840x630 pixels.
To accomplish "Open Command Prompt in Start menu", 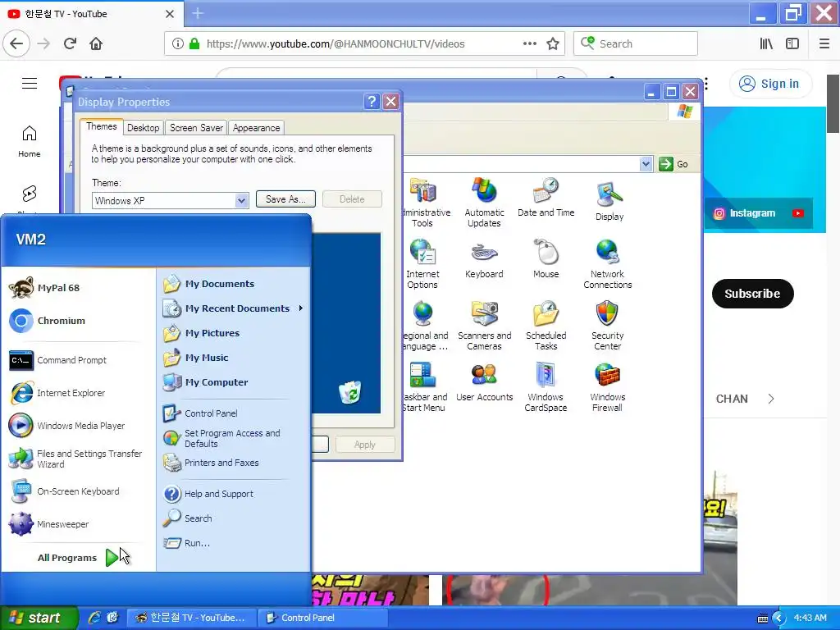I will pyautogui.click(x=58, y=360).
